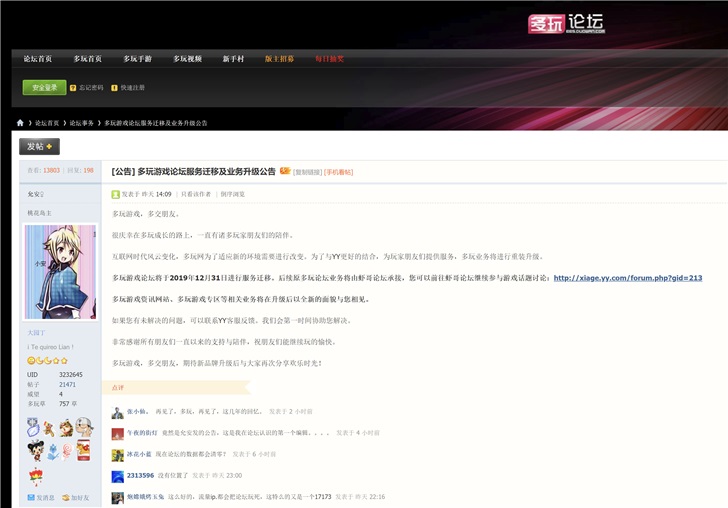Go to 新手村 in the navigation bar
The height and width of the screenshot is (508, 728).
coord(233,59)
